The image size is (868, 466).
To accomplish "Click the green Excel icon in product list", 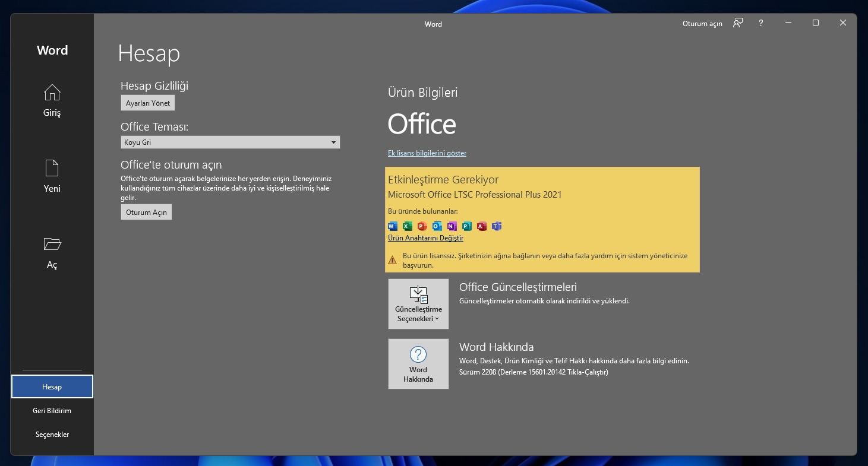I will point(407,226).
